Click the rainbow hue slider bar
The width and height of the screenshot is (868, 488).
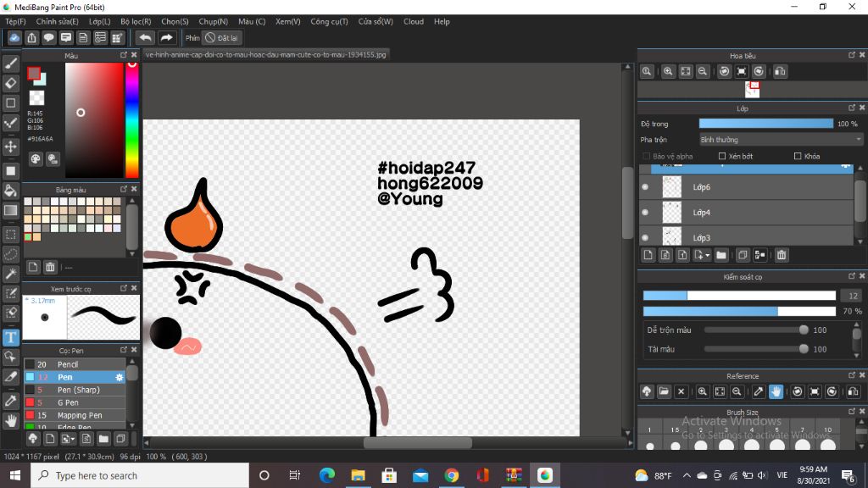pyautogui.click(x=131, y=120)
